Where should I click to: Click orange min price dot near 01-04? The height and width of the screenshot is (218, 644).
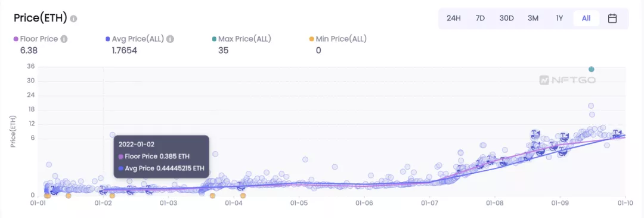(x=243, y=195)
